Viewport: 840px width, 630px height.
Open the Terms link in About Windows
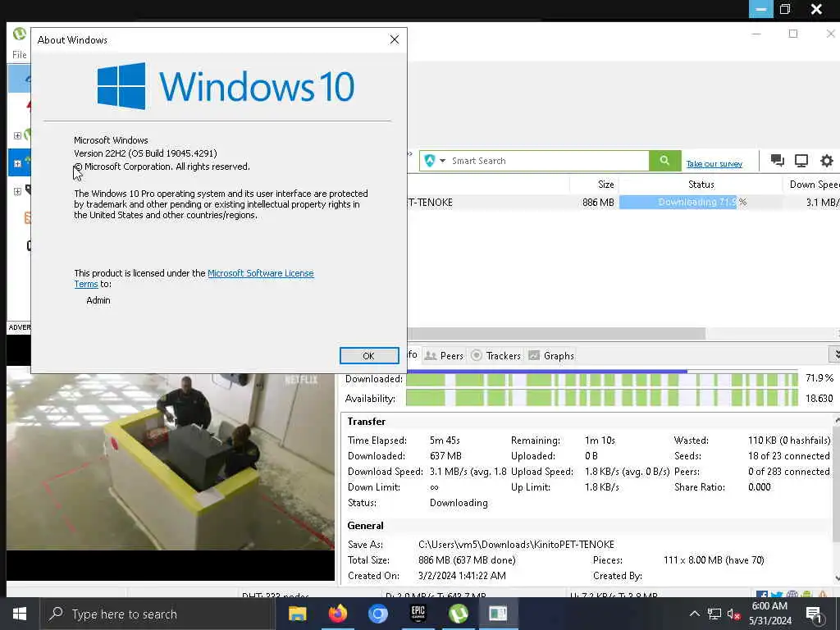tap(85, 284)
